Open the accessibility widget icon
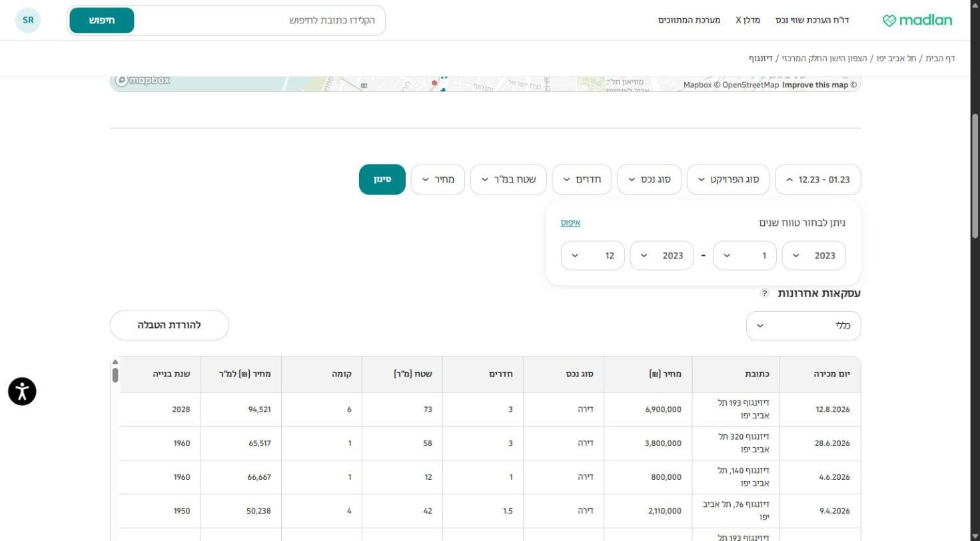The width and height of the screenshot is (980, 541). point(22,391)
